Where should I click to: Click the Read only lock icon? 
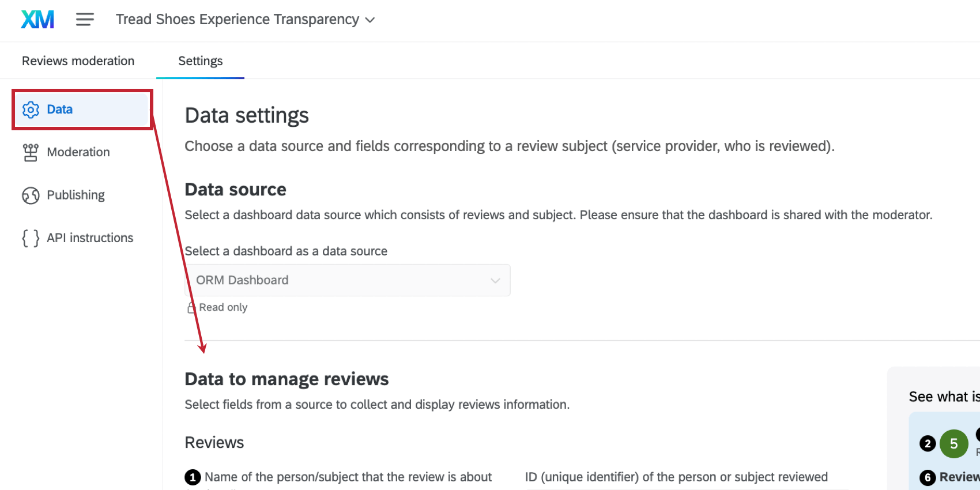[191, 308]
